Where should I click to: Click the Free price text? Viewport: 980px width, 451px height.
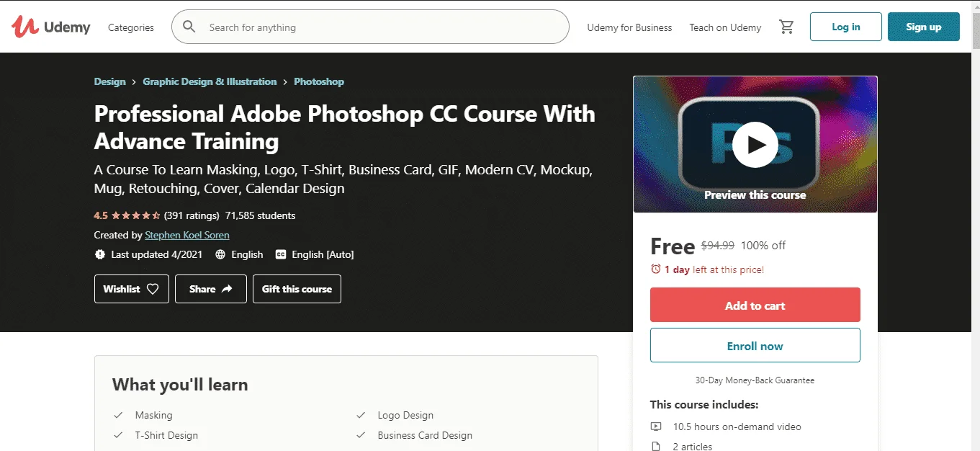pyautogui.click(x=673, y=246)
